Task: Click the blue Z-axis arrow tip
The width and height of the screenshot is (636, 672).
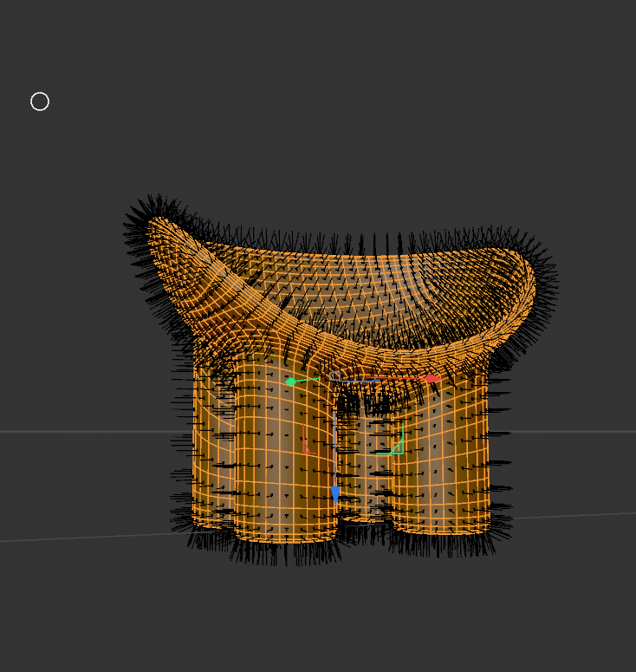Action: click(335, 495)
